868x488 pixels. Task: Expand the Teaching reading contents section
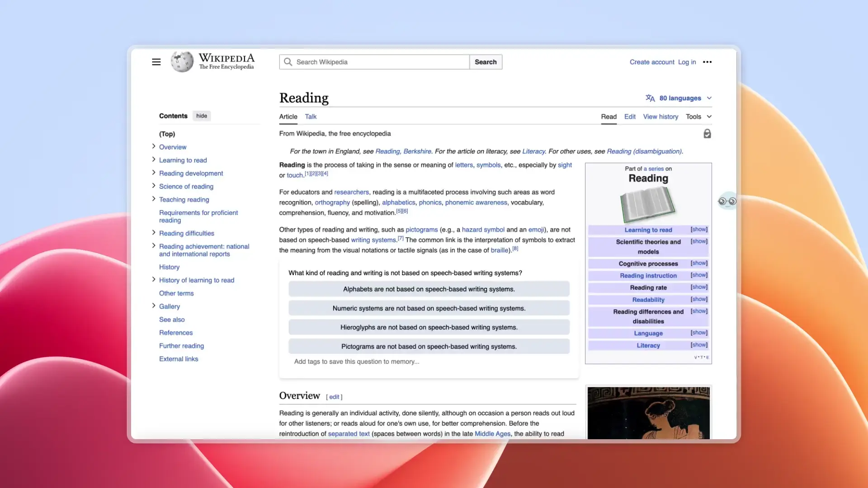pyautogui.click(x=154, y=199)
